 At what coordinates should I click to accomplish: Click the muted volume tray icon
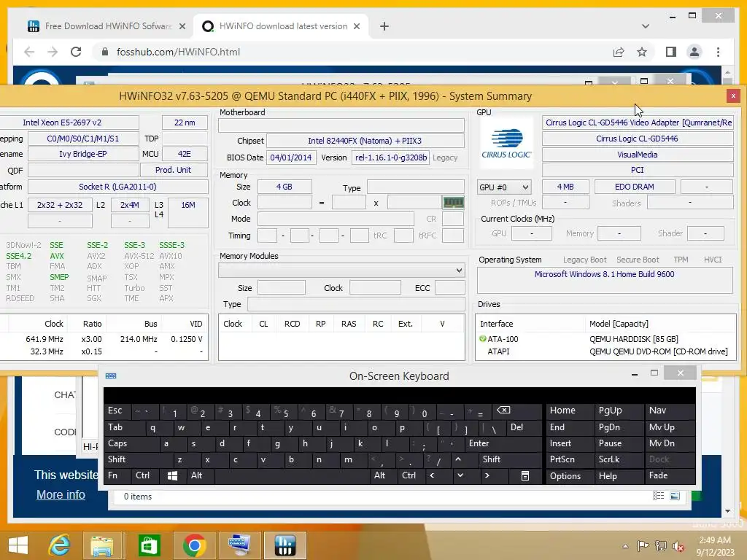678,546
